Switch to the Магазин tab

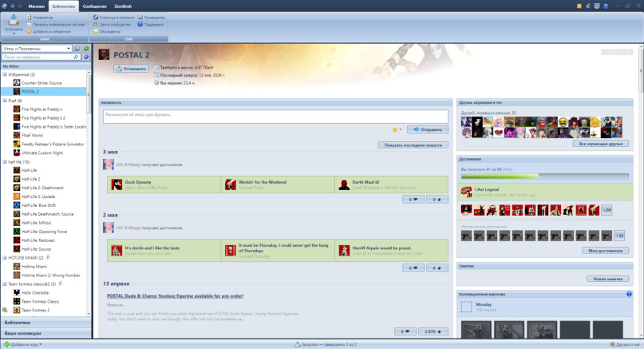click(x=37, y=6)
